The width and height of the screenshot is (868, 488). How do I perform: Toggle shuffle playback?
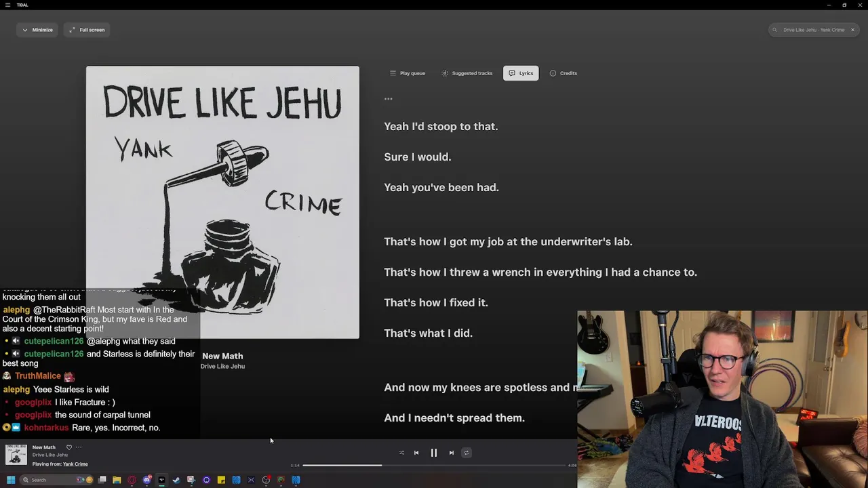pos(401,453)
